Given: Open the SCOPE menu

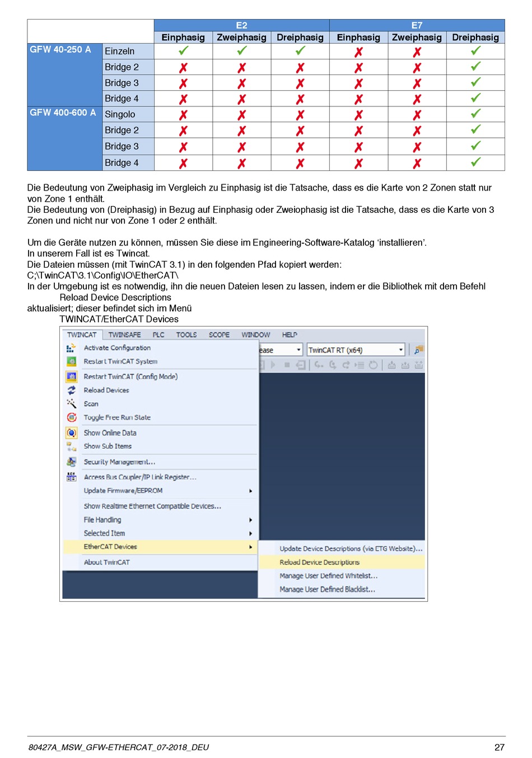Looking at the screenshot, I should point(219,334).
